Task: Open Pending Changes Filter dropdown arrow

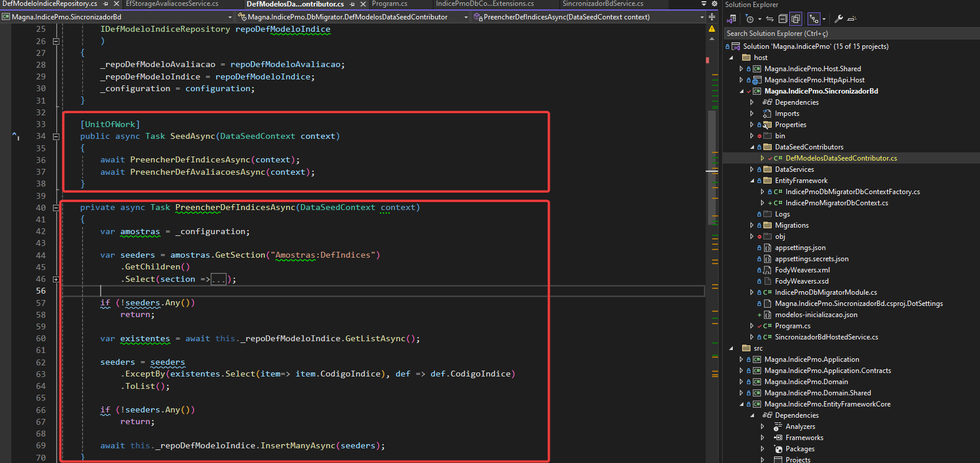Action: pyautogui.click(x=760, y=19)
